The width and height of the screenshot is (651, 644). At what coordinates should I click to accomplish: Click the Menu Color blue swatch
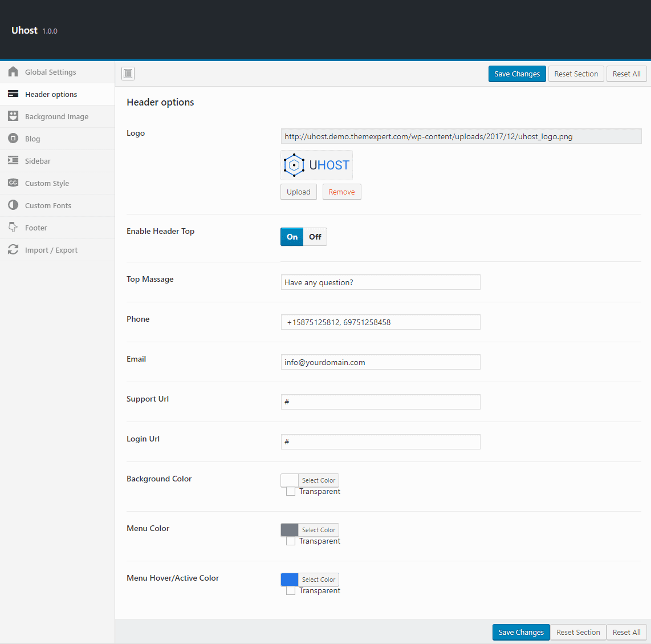(x=289, y=529)
